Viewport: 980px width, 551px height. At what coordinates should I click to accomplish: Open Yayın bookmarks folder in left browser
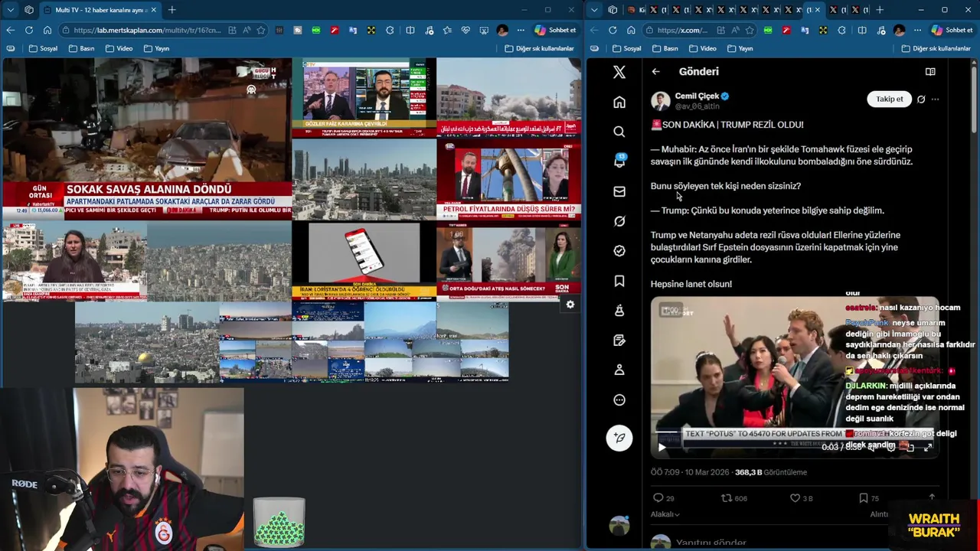coord(156,48)
